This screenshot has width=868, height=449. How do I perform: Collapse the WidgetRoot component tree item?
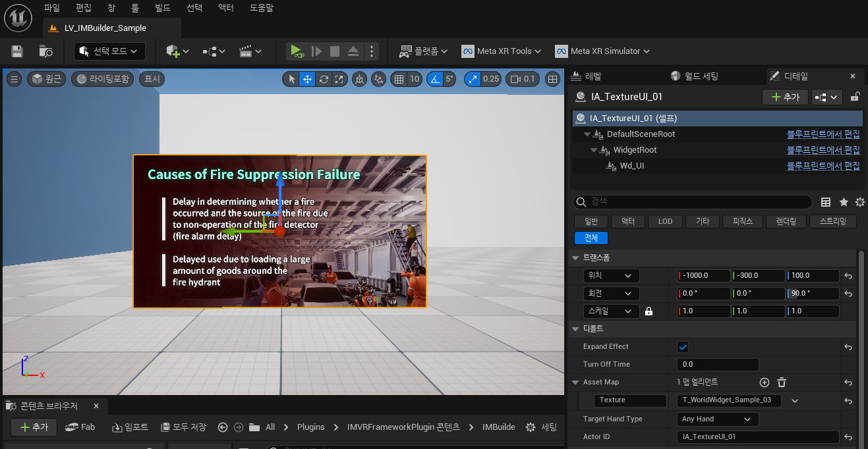(x=593, y=150)
